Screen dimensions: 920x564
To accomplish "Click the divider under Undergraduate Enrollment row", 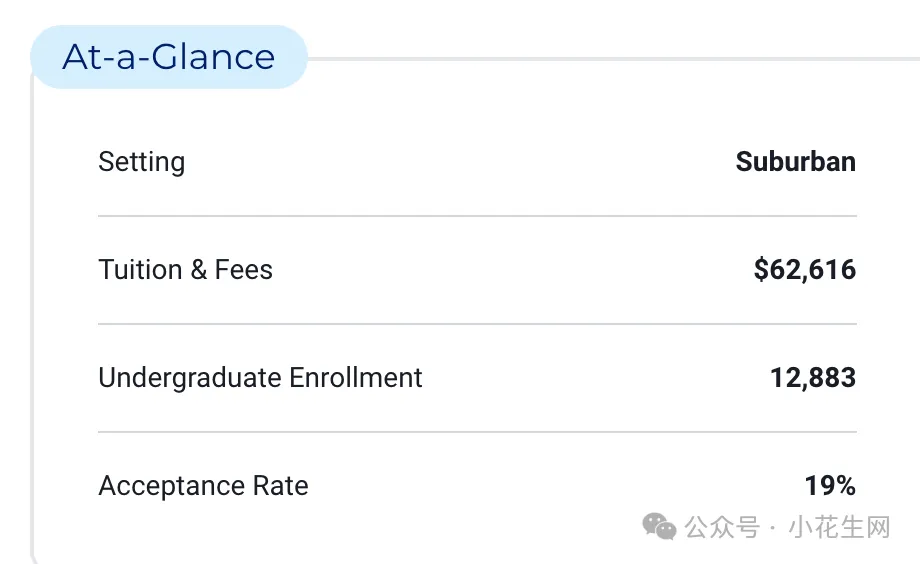I will 477,432.
